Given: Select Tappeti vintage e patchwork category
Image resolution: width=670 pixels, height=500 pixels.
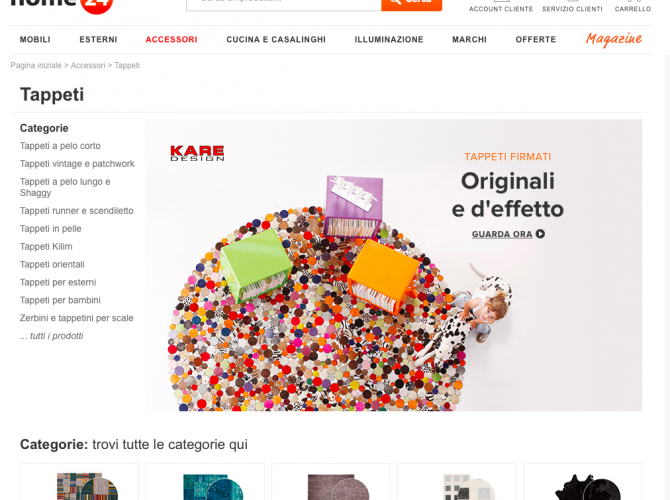Looking at the screenshot, I should 77,164.
